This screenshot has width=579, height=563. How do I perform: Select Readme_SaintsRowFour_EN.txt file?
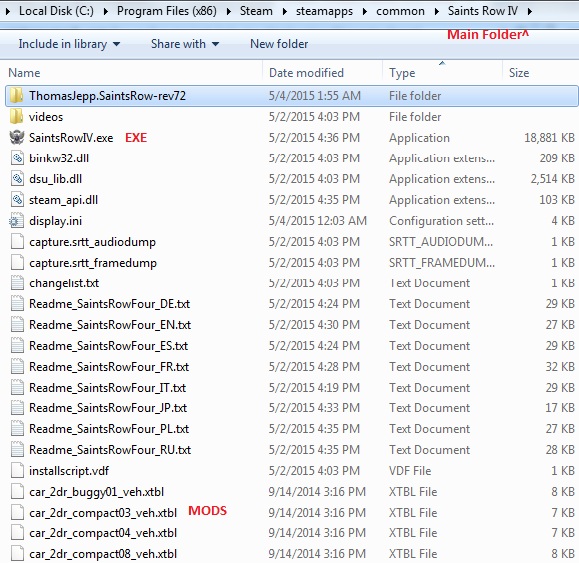[x=110, y=325]
